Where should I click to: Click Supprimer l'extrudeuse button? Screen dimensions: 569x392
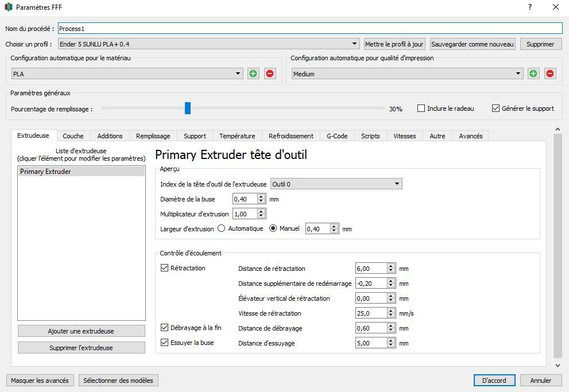(x=81, y=347)
